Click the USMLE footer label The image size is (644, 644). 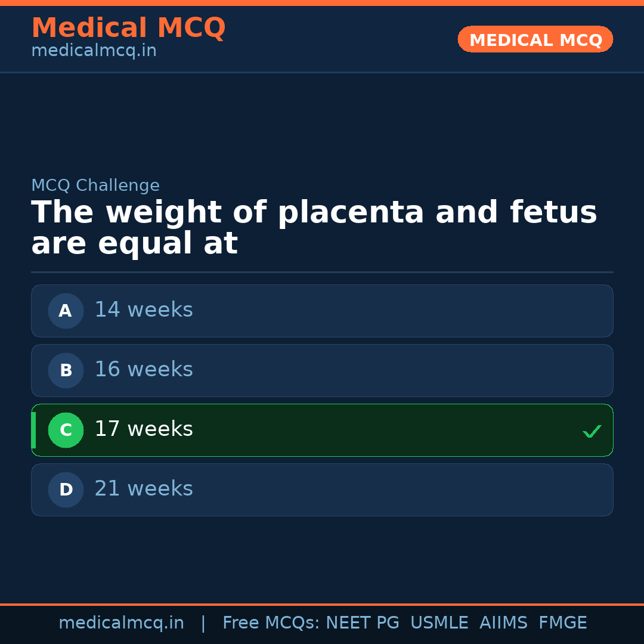pyautogui.click(x=439, y=623)
